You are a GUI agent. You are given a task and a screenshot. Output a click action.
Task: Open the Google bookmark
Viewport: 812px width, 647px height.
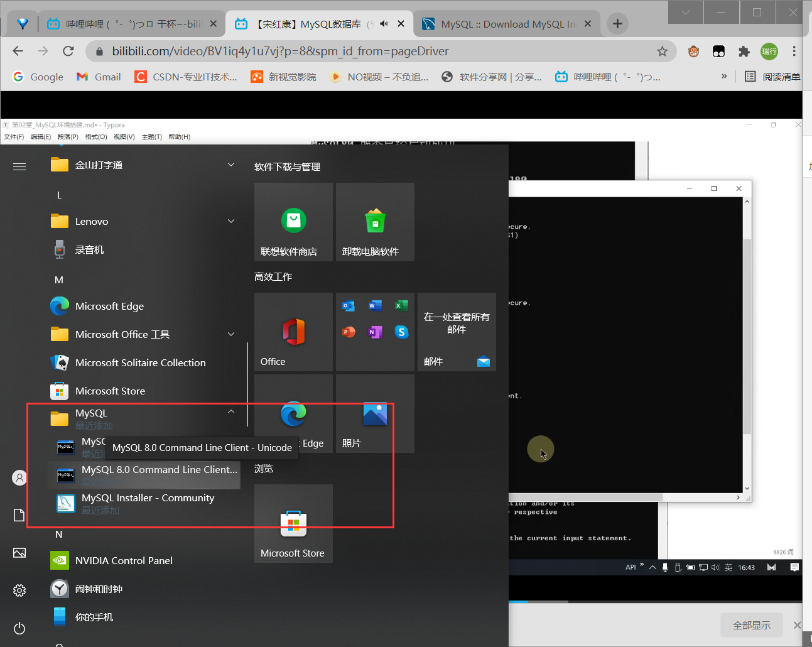38,77
